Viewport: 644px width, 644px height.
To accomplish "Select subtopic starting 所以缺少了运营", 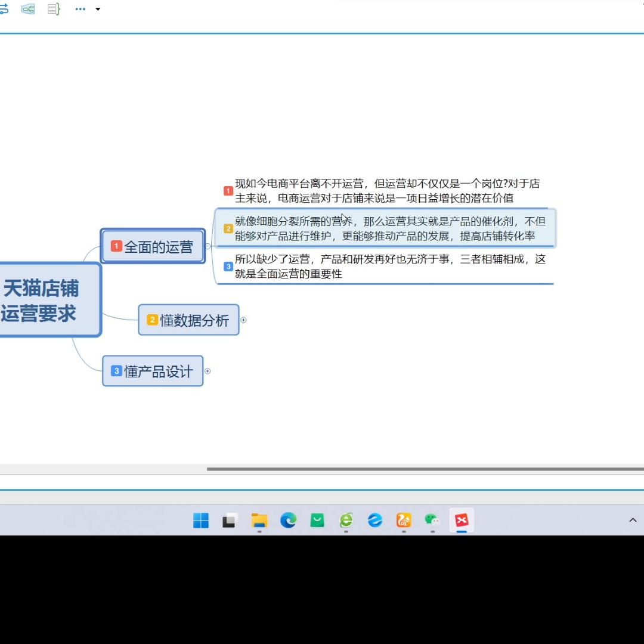I will (386, 266).
